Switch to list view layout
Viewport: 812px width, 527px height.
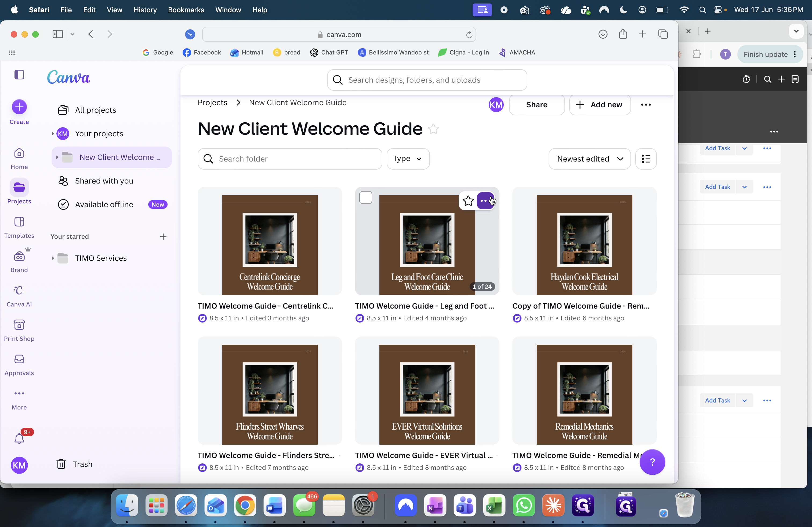(x=646, y=159)
